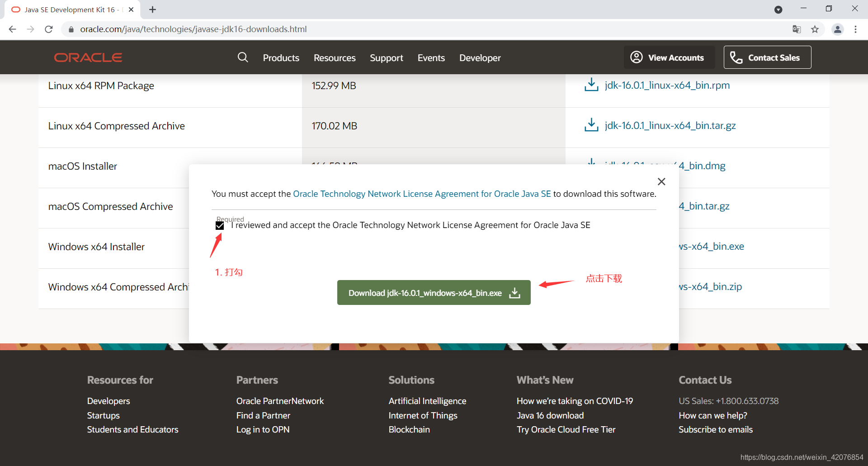The image size is (868, 466).
Task: Reload the current page
Action: (49, 29)
